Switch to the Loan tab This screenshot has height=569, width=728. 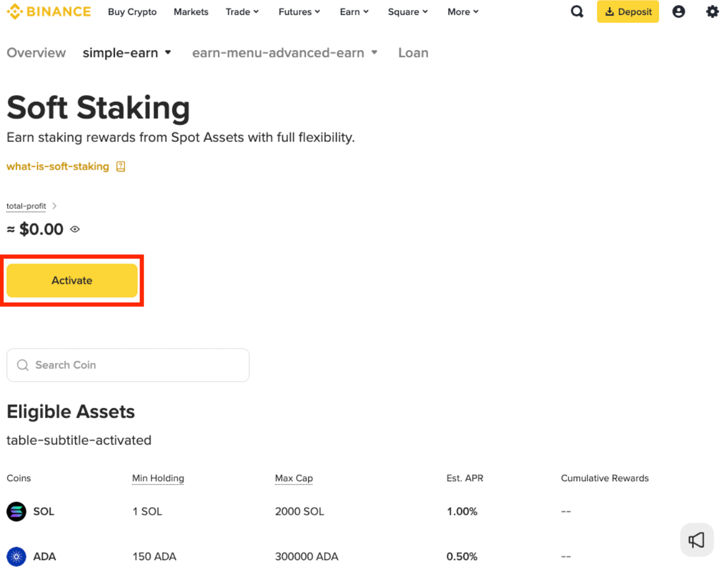(413, 53)
